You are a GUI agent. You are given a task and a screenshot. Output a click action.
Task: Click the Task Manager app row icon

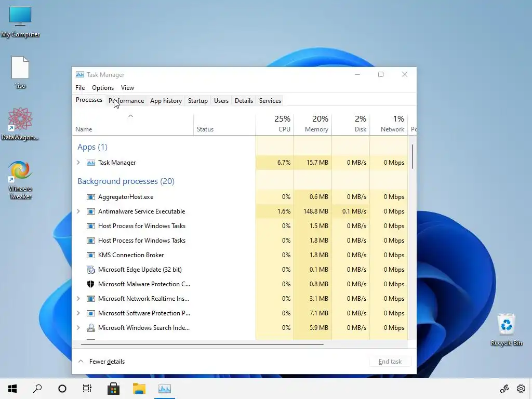pos(90,163)
